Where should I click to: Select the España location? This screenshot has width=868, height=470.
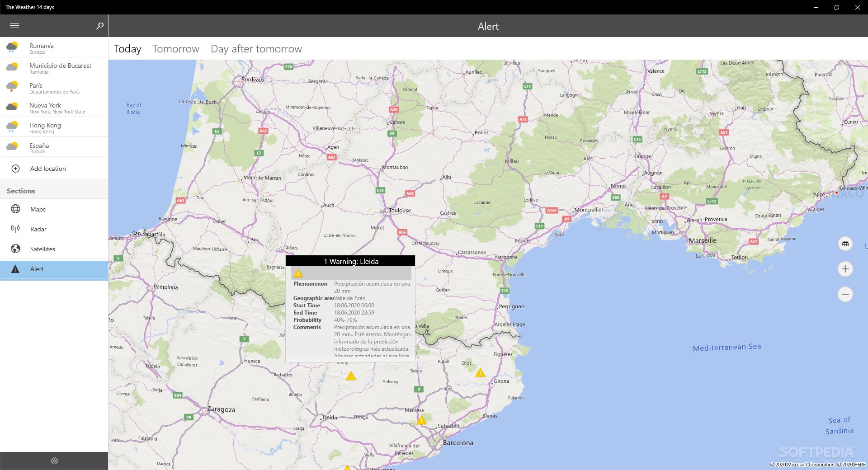[54, 147]
